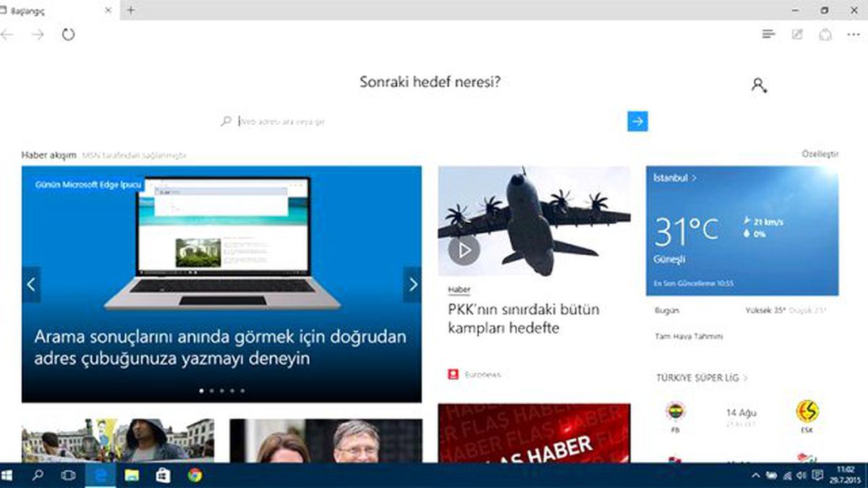Click the 31°C temperature on the weather tile
This screenshot has height=488, width=868.
(x=686, y=231)
